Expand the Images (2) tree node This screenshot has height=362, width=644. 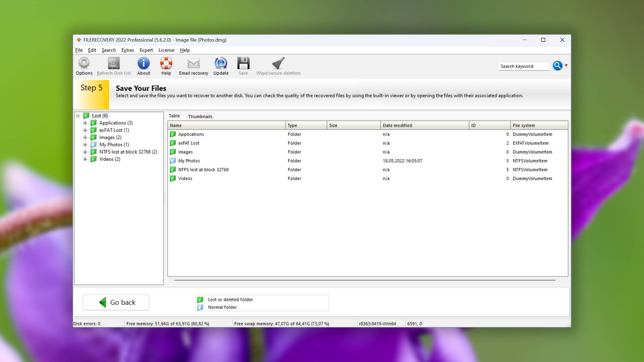(x=85, y=138)
